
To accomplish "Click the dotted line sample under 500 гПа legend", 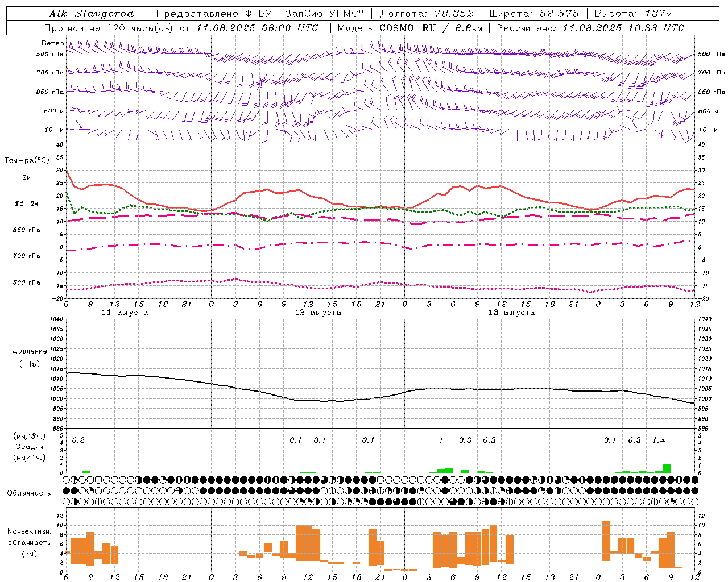I will coord(26,289).
